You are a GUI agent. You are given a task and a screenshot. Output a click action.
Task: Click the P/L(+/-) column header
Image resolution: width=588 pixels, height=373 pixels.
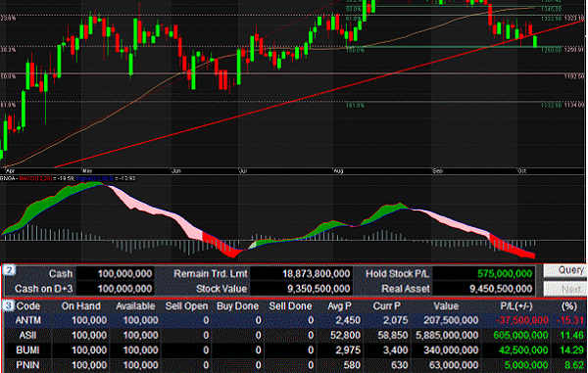(516, 306)
